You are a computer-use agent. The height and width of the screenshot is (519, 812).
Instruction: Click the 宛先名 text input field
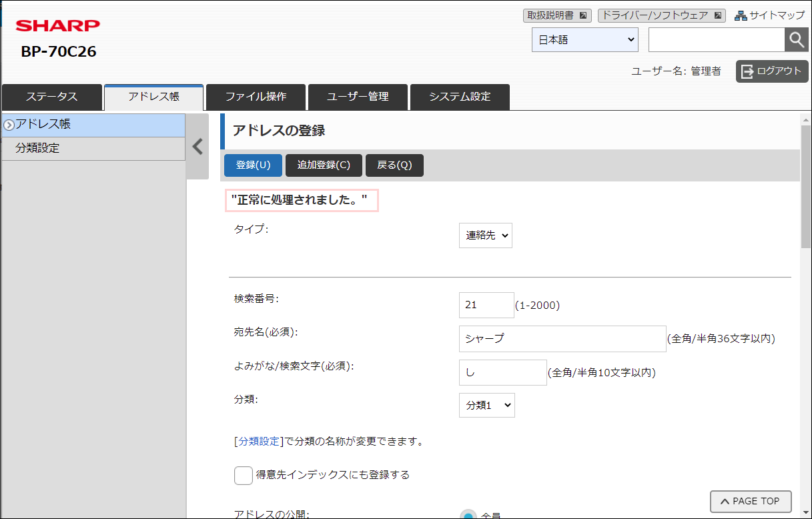(562, 338)
